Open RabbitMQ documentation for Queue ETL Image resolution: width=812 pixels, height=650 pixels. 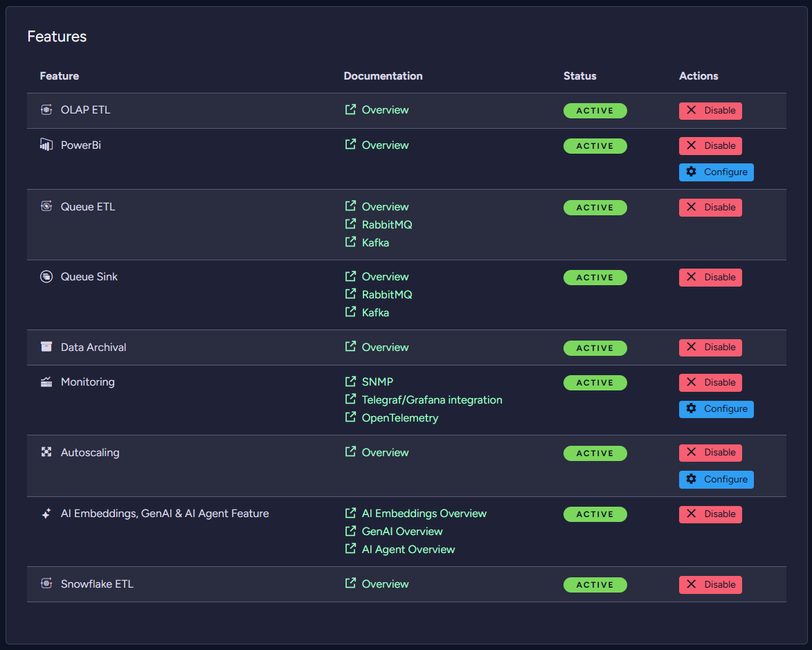386,224
